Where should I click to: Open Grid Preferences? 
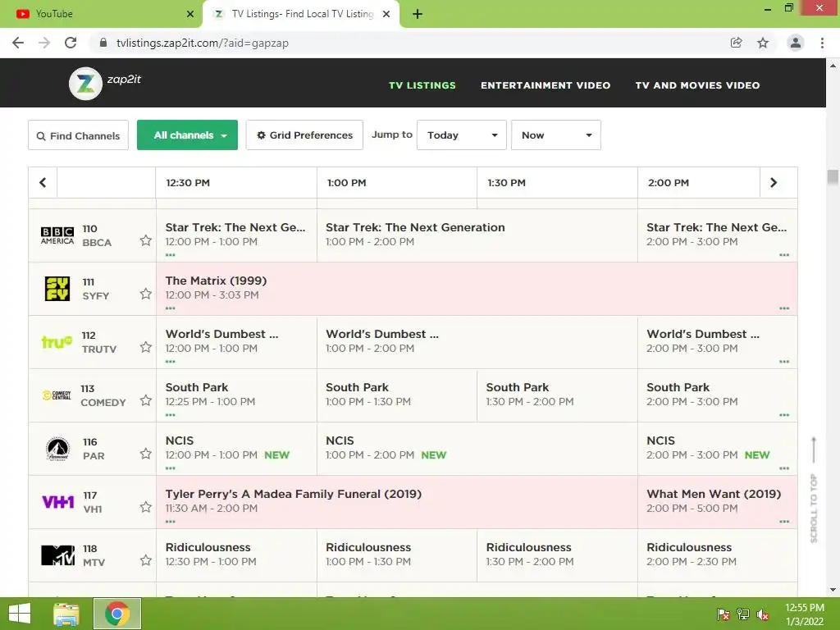pos(304,135)
